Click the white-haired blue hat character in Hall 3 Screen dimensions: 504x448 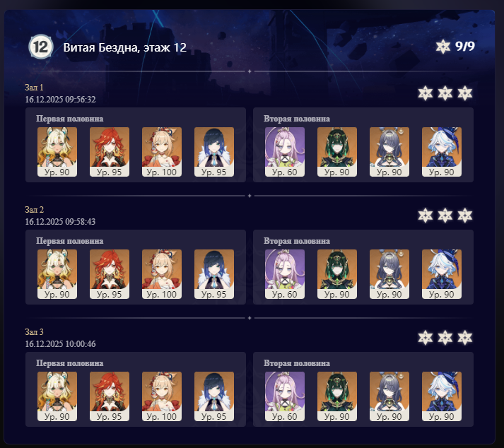[442, 396]
